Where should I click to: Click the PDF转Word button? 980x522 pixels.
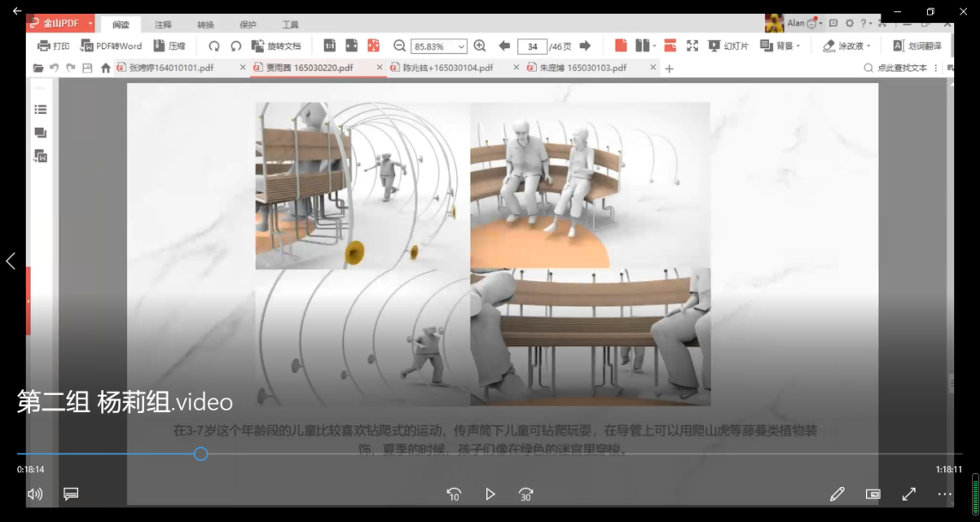(111, 45)
